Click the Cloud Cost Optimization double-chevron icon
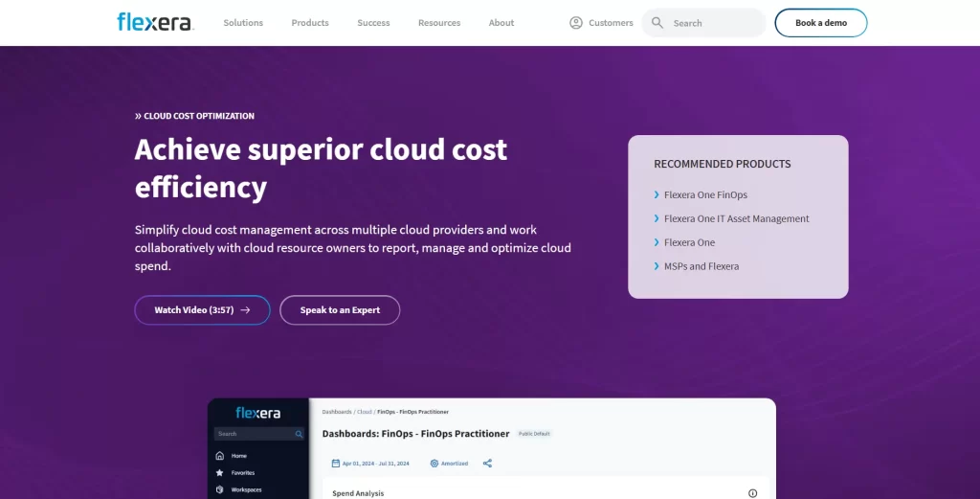 click(x=138, y=116)
